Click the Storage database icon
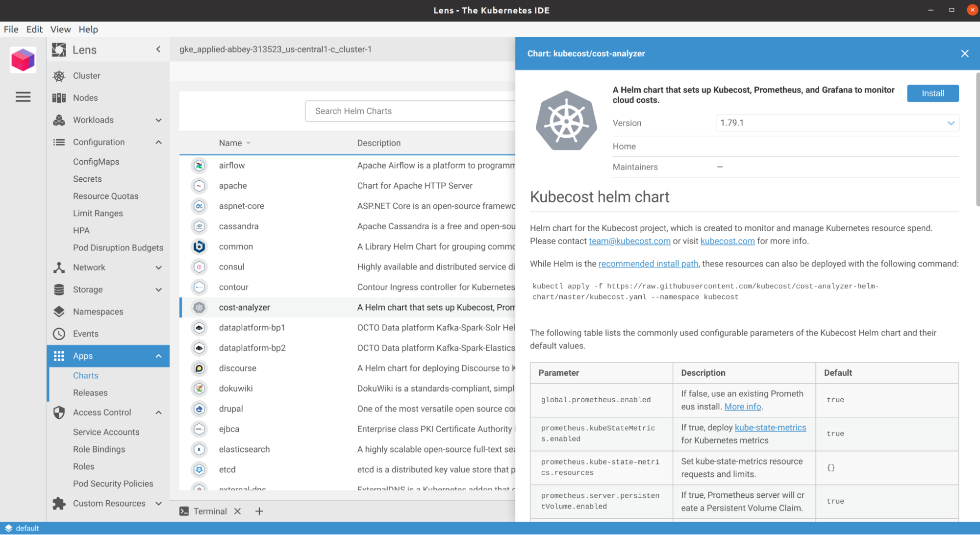Screen dimensions: 980x535 59,290
